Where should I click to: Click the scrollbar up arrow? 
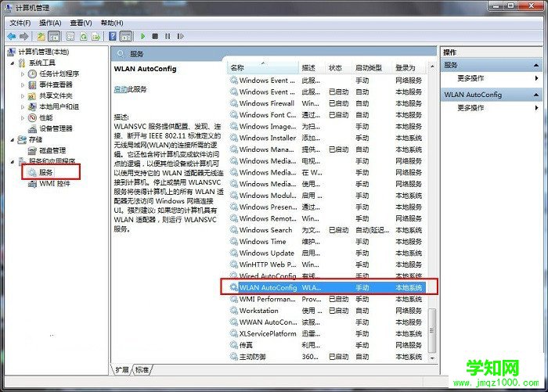coord(432,66)
